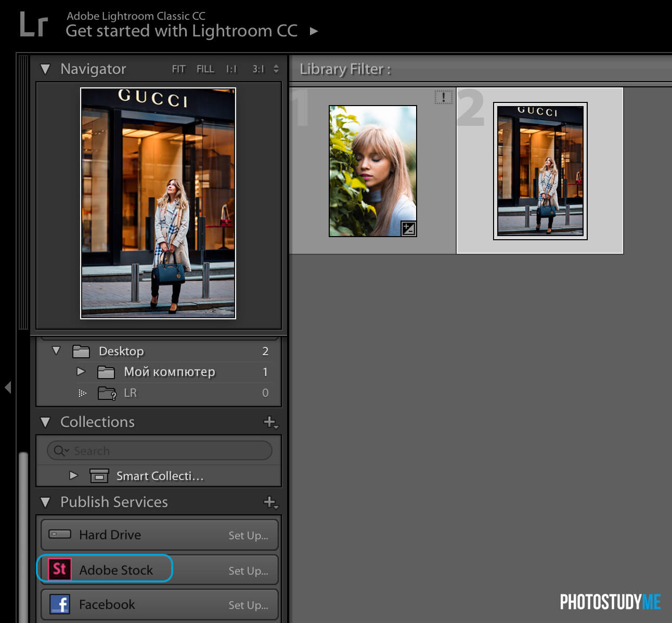Open the Get started with Lightroom CC arrow
This screenshot has height=623, width=672.
point(314,31)
